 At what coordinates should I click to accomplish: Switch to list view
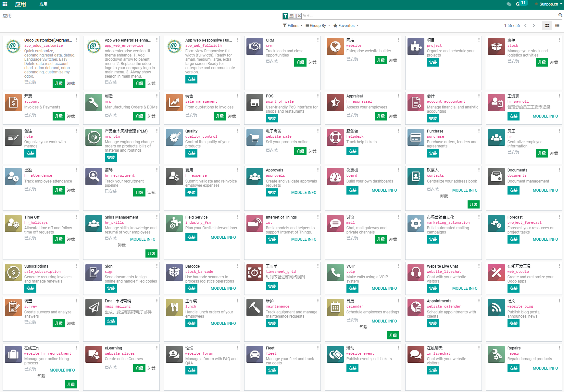(x=557, y=26)
